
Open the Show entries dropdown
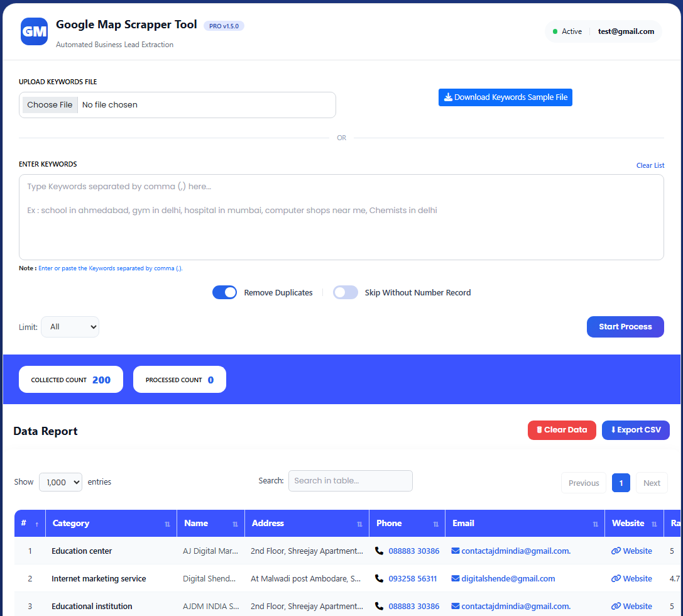point(60,482)
